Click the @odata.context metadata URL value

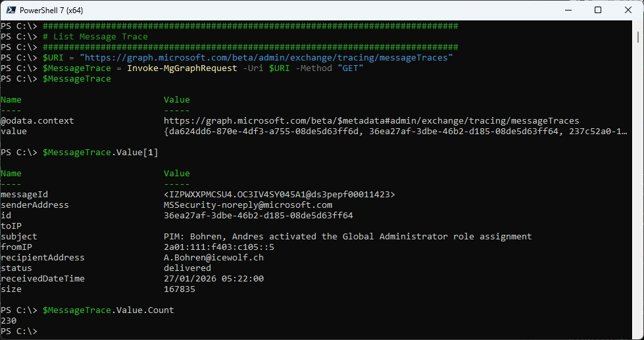coord(371,121)
